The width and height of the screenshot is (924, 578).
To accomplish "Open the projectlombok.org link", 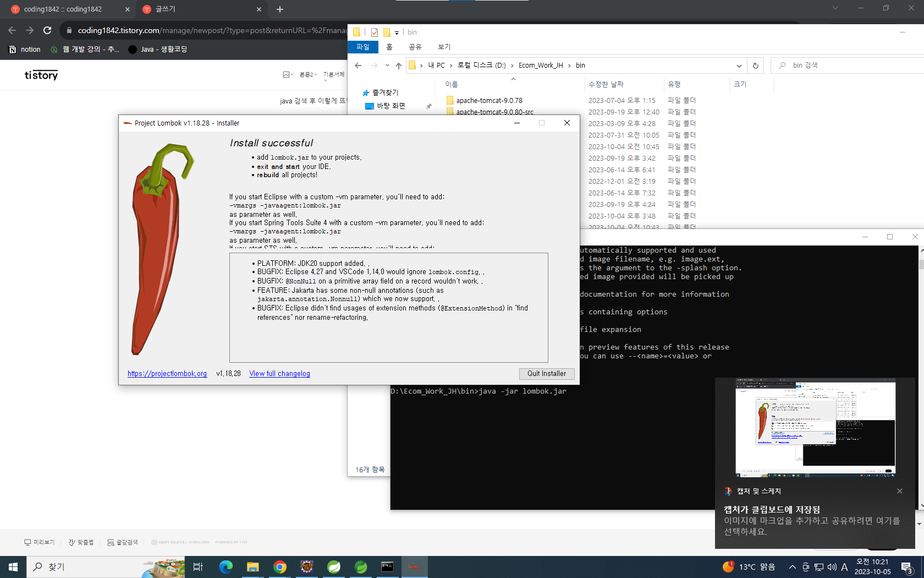I will click(167, 374).
